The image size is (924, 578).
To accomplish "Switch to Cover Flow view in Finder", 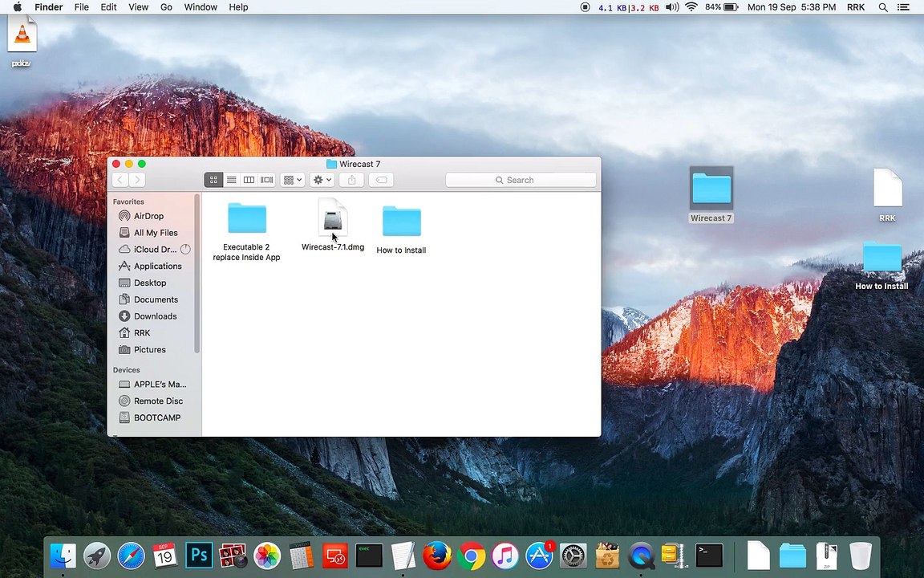I will tap(267, 180).
